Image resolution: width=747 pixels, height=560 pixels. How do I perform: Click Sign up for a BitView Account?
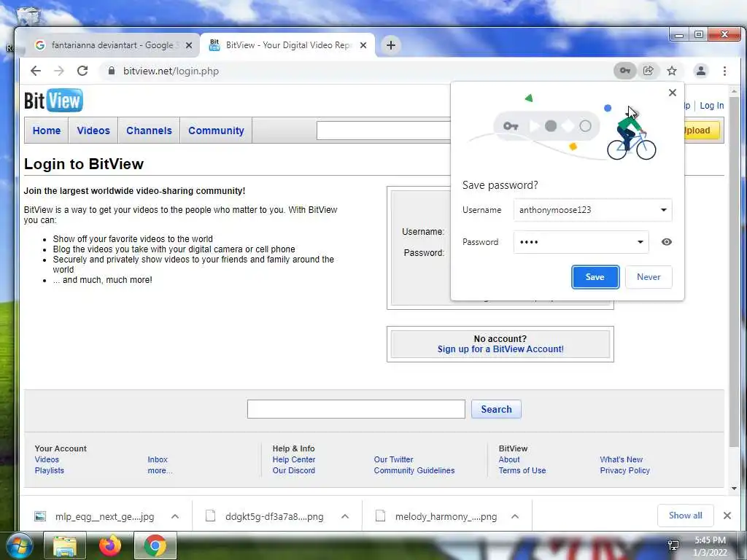pyautogui.click(x=500, y=349)
